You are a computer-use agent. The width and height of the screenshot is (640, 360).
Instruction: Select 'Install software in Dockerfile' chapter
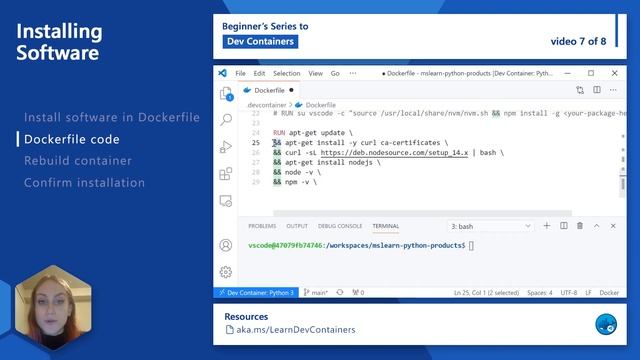112,118
